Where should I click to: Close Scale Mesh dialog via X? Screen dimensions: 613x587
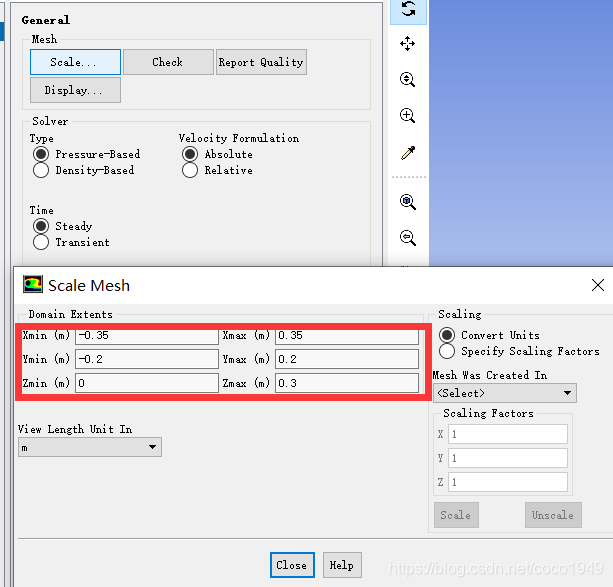pyautogui.click(x=598, y=285)
